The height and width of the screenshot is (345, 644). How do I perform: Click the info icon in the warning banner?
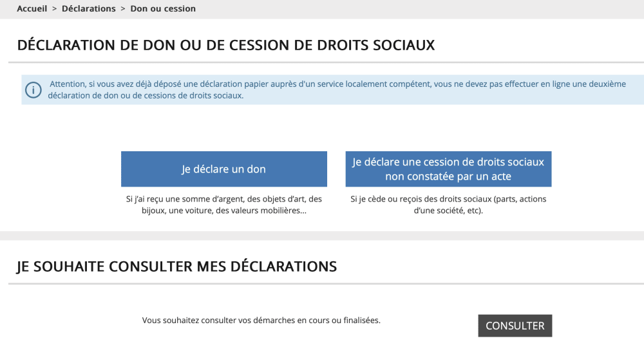(x=33, y=90)
